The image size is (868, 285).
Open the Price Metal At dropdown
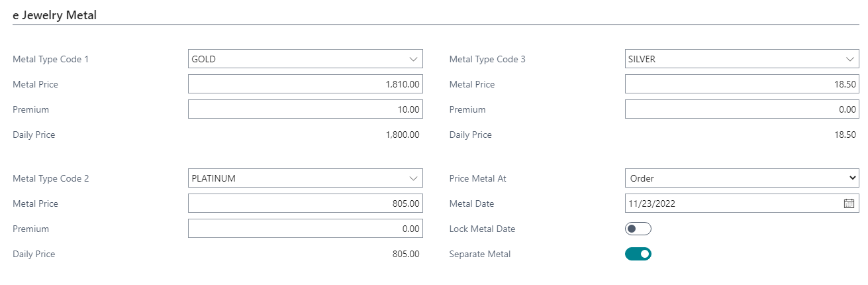click(x=742, y=178)
